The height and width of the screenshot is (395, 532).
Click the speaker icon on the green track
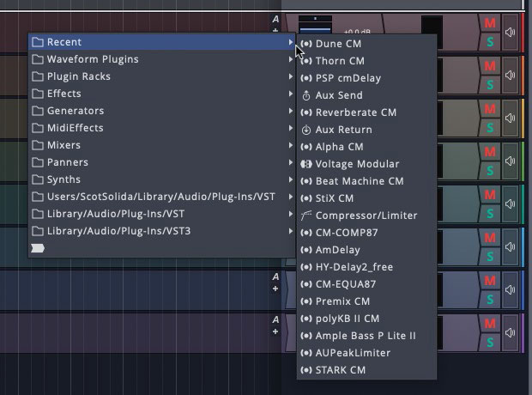click(510, 161)
